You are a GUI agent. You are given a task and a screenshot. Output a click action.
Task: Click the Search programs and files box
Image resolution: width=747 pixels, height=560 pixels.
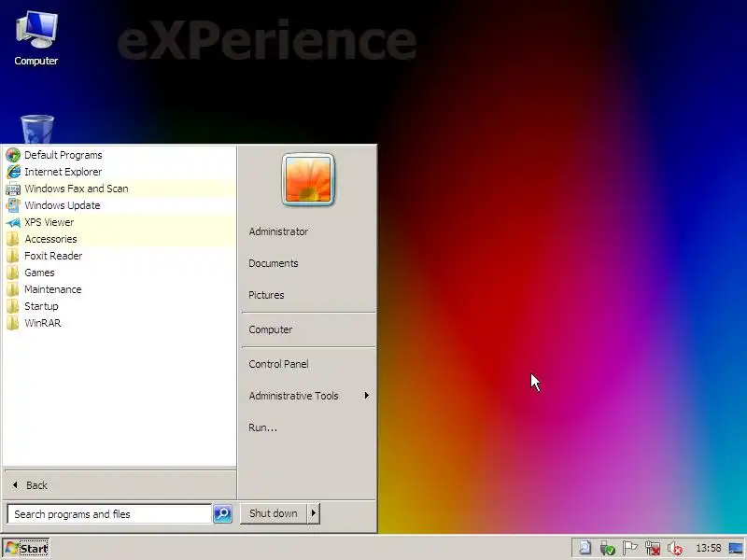(109, 514)
